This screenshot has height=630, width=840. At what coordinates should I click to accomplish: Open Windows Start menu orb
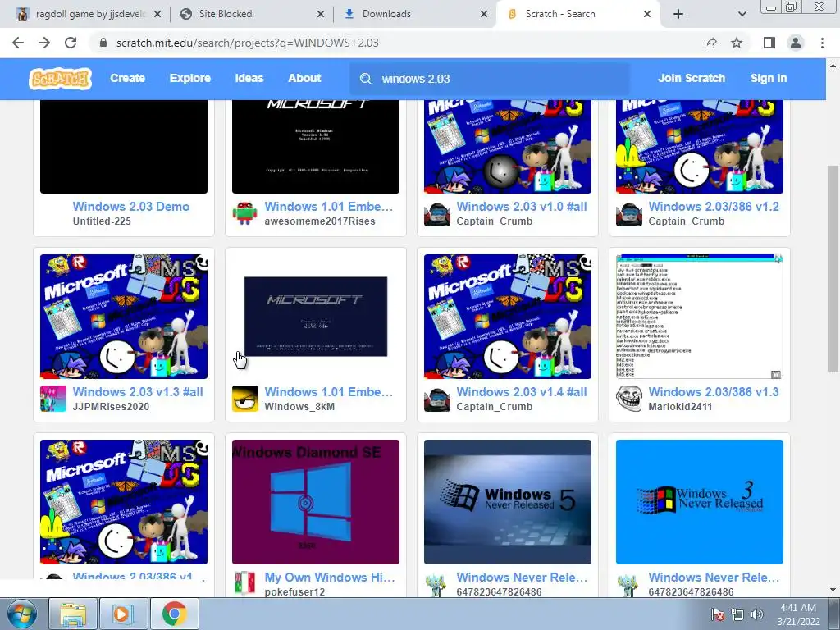click(x=21, y=614)
